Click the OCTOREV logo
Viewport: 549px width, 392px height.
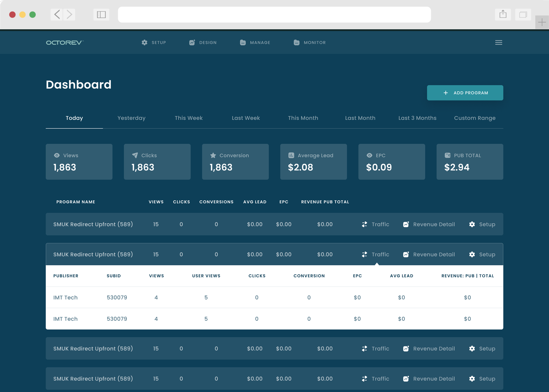tap(65, 43)
